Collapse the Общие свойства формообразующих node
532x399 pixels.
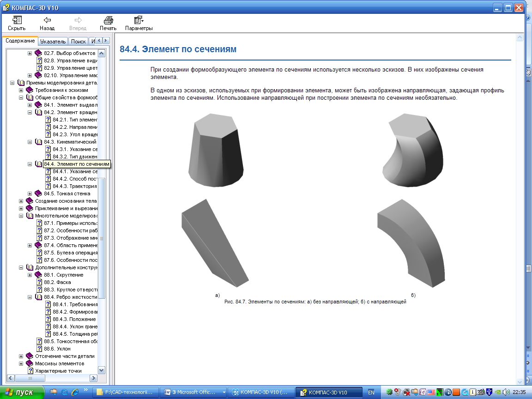click(x=21, y=98)
